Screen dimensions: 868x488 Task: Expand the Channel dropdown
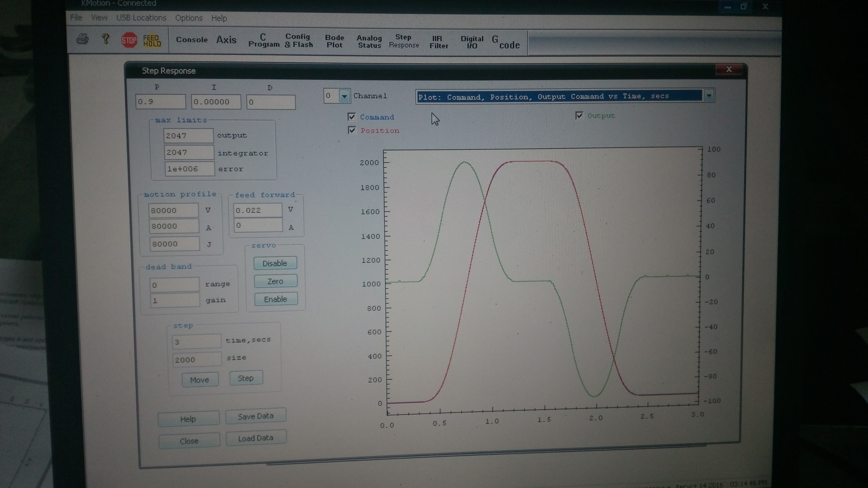pyautogui.click(x=344, y=96)
